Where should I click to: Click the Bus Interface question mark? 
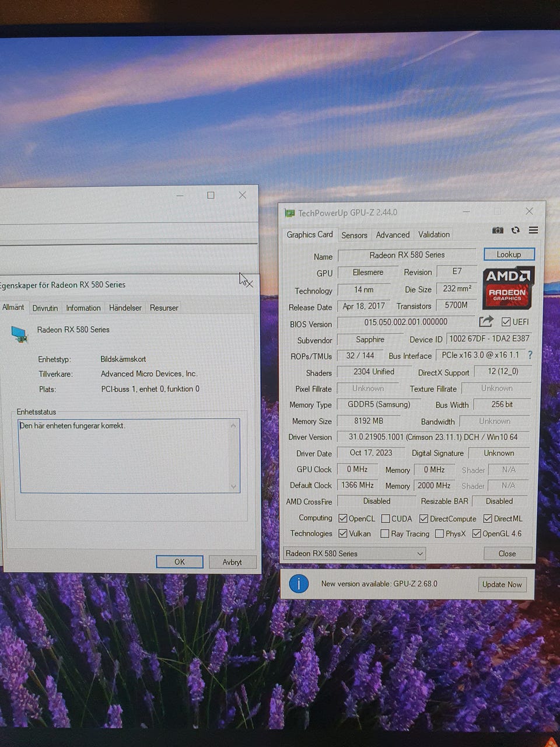pyautogui.click(x=530, y=355)
